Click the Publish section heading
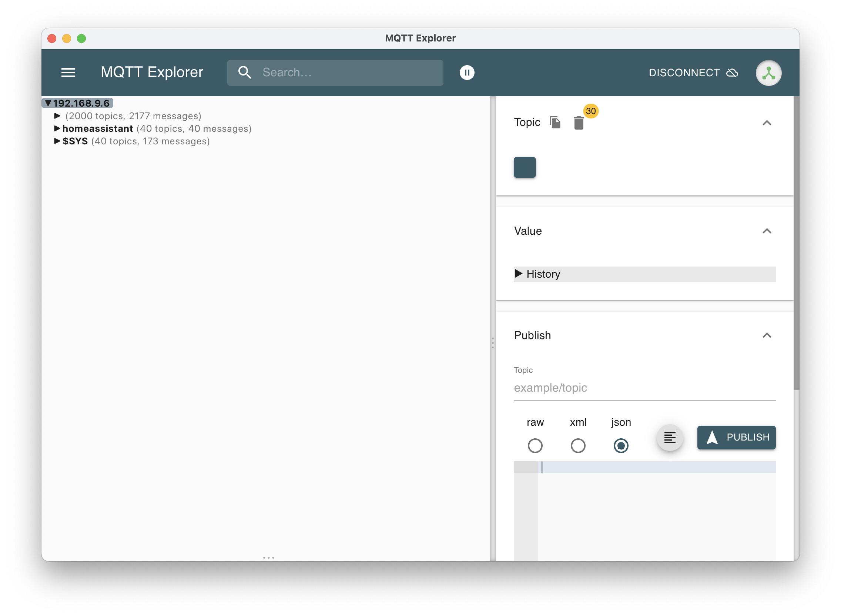Viewport: 841px width, 616px height. point(532,335)
